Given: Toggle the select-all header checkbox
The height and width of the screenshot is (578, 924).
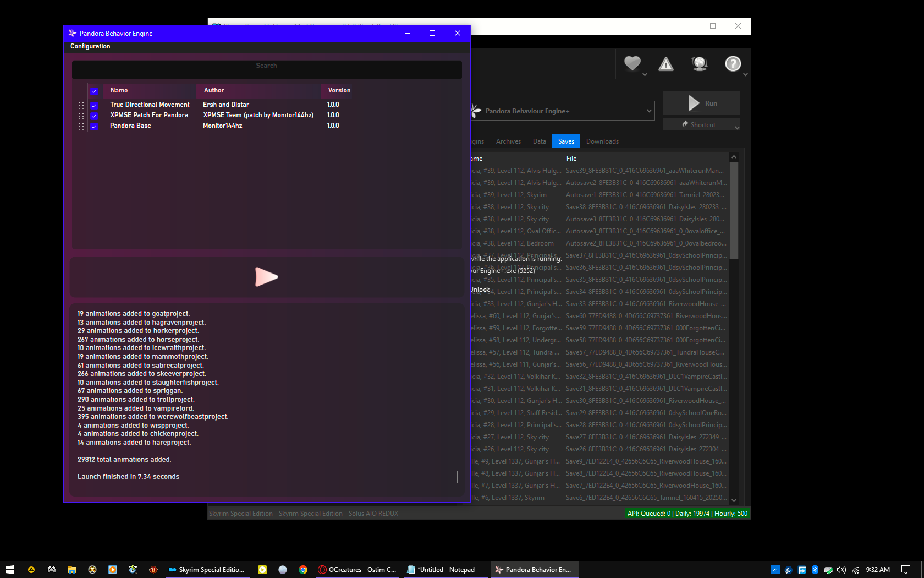Looking at the screenshot, I should (94, 91).
